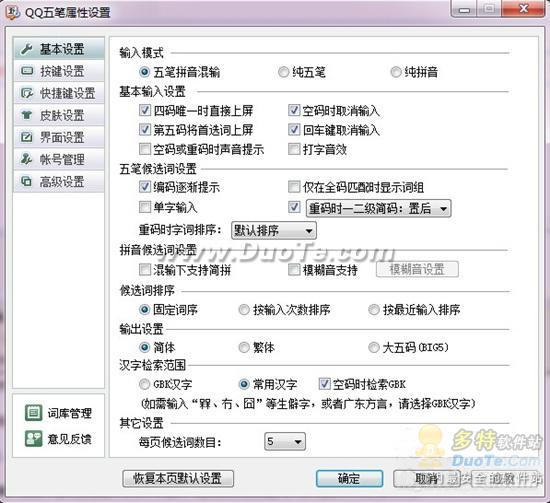Viewport: 550px width, 503px height.
Task: Click 恢复本页默认设置 button
Action: pyautogui.click(x=178, y=478)
